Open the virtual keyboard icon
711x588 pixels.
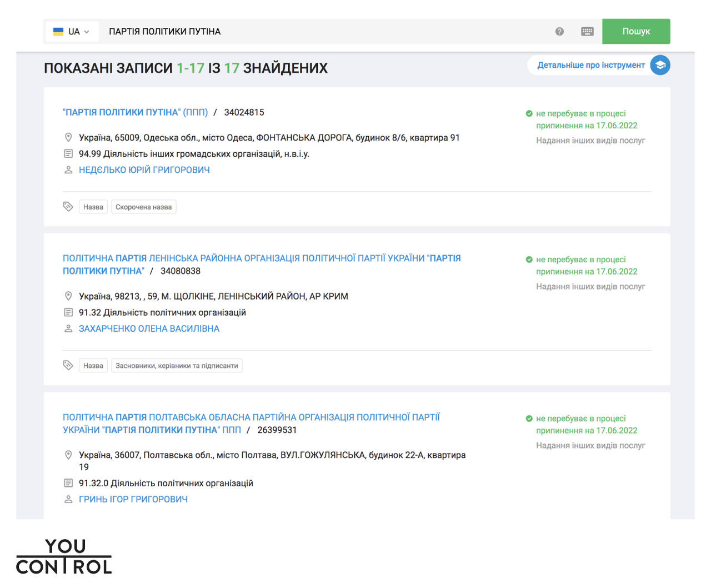coord(587,32)
